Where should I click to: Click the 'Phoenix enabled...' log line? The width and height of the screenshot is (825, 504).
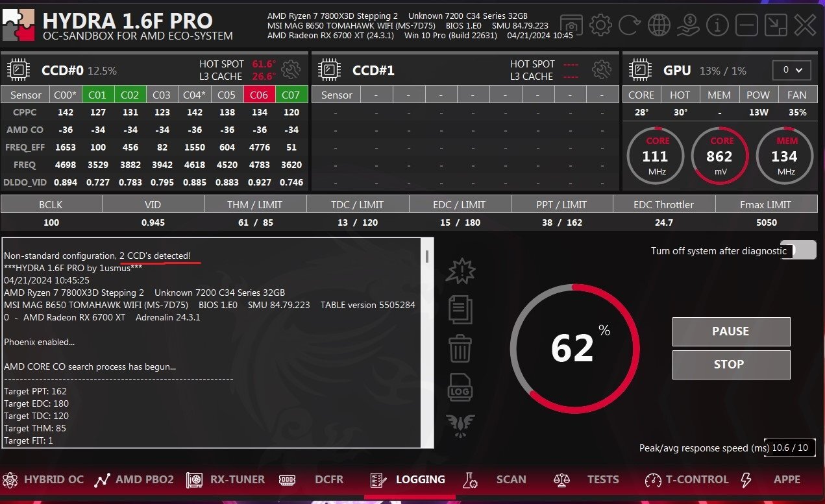click(39, 342)
